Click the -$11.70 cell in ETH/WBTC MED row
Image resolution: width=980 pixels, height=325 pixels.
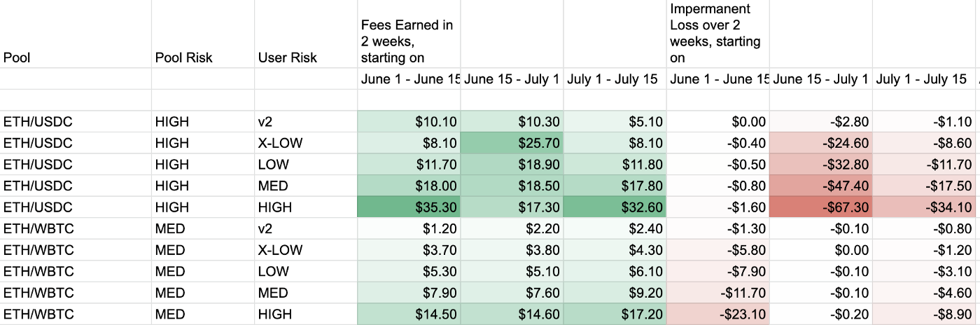click(x=718, y=293)
